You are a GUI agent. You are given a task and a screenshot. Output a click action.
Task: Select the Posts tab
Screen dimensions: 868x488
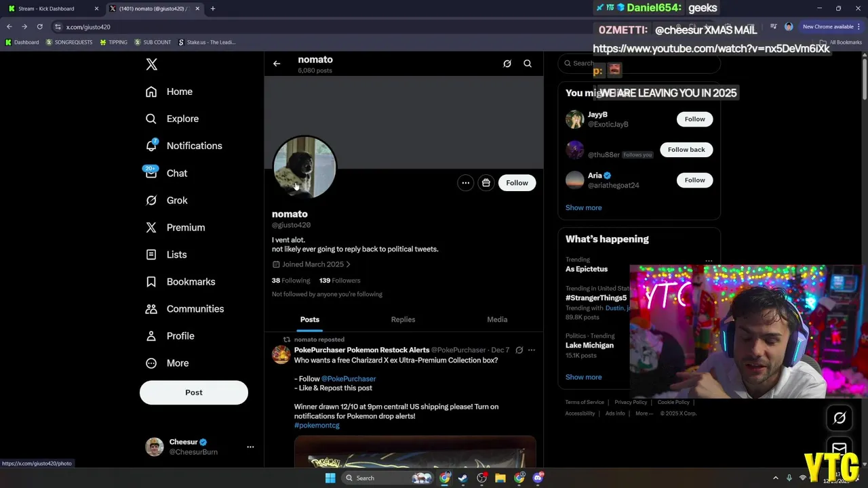[x=310, y=319]
